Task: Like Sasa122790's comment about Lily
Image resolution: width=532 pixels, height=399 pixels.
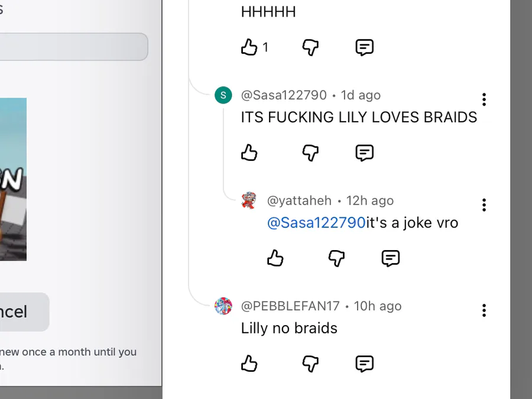Action: (249, 153)
